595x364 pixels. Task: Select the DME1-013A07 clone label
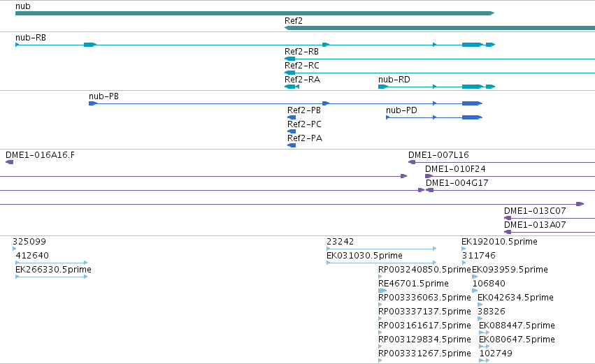tap(535, 225)
